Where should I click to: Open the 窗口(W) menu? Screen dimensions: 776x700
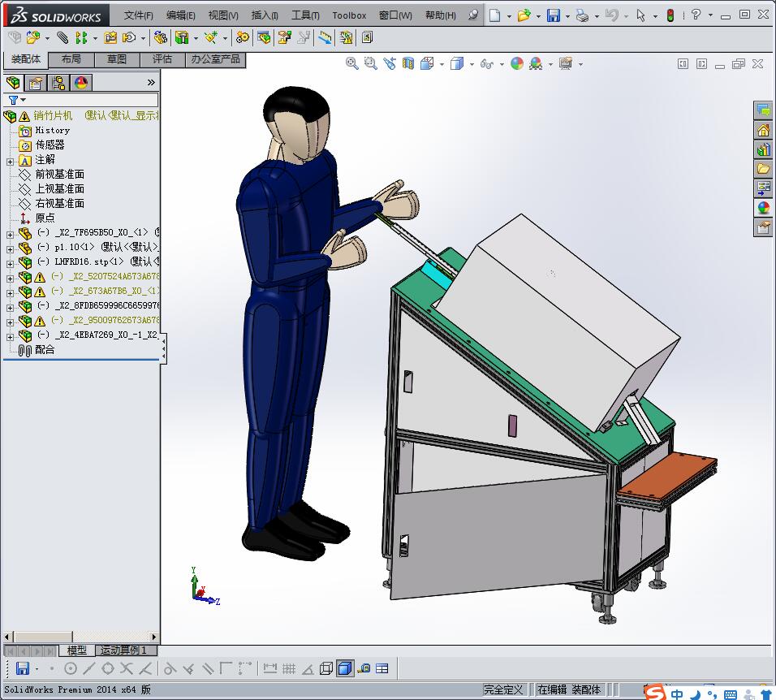pos(395,15)
